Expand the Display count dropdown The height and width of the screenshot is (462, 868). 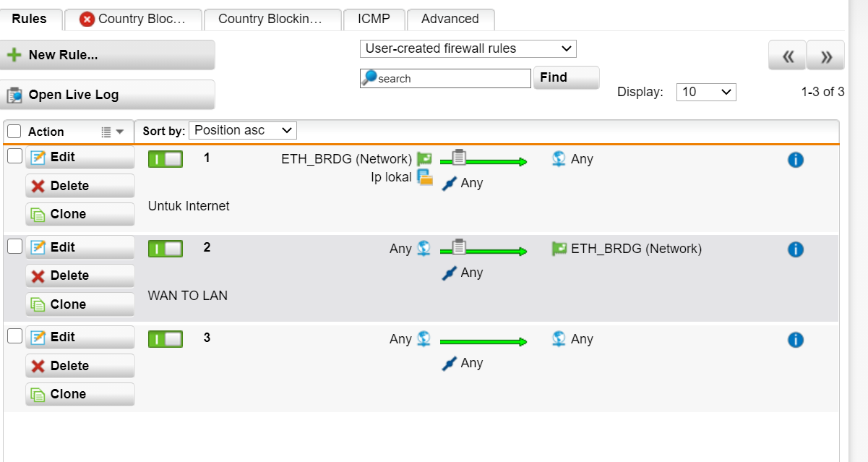(706, 92)
